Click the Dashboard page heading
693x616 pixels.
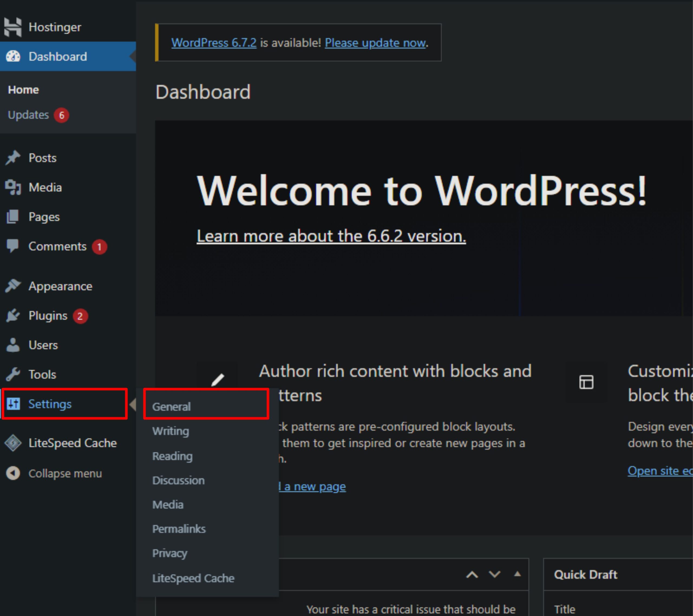point(203,92)
